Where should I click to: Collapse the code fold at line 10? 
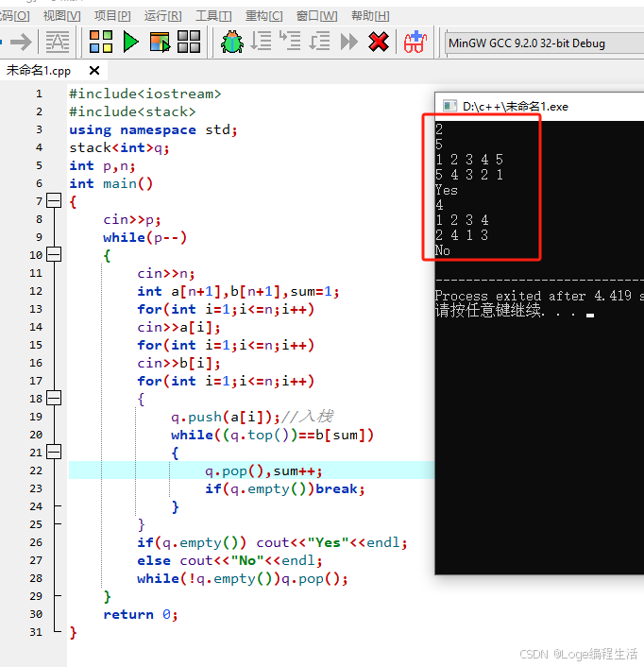54,254
